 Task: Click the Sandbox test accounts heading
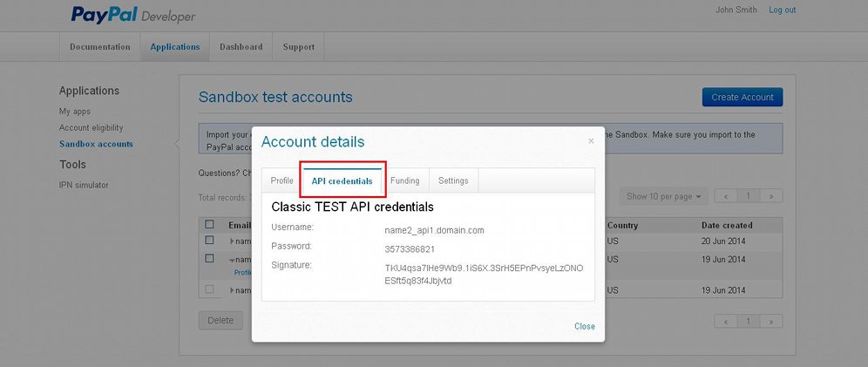[x=275, y=97]
